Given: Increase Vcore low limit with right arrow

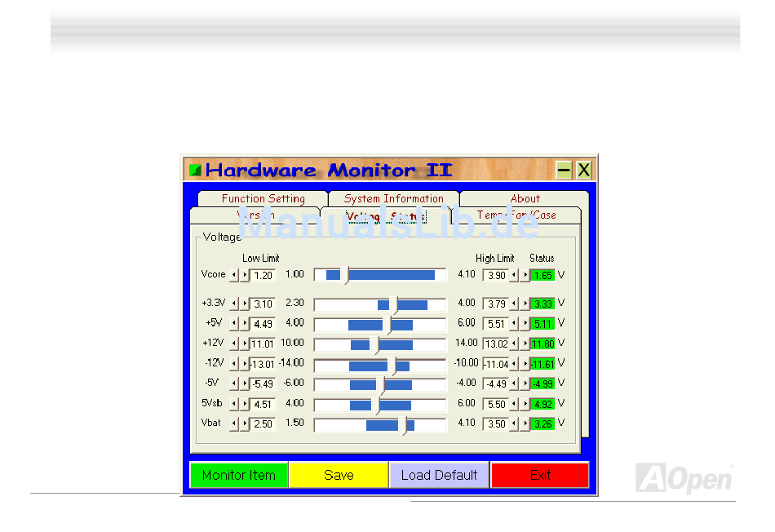Looking at the screenshot, I should point(245,275).
